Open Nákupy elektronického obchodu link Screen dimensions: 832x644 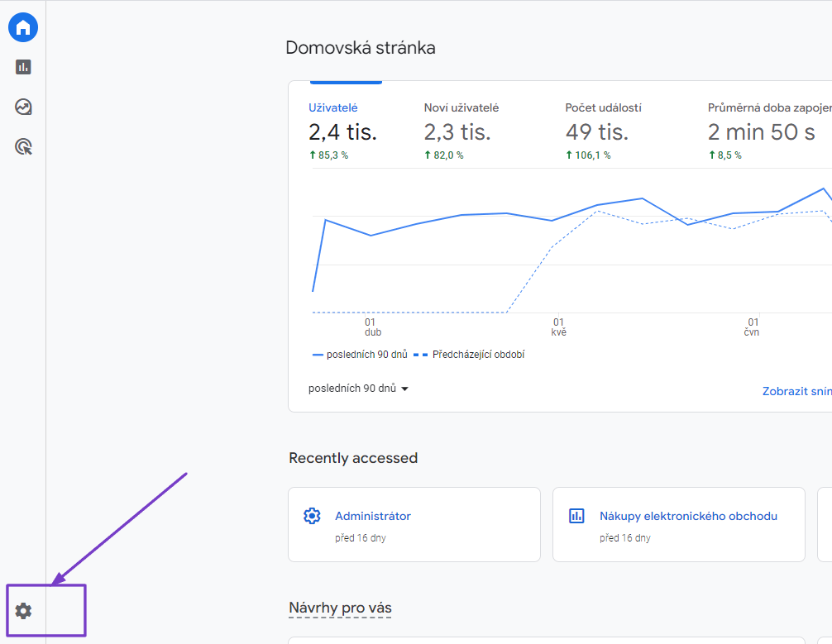tap(688, 516)
